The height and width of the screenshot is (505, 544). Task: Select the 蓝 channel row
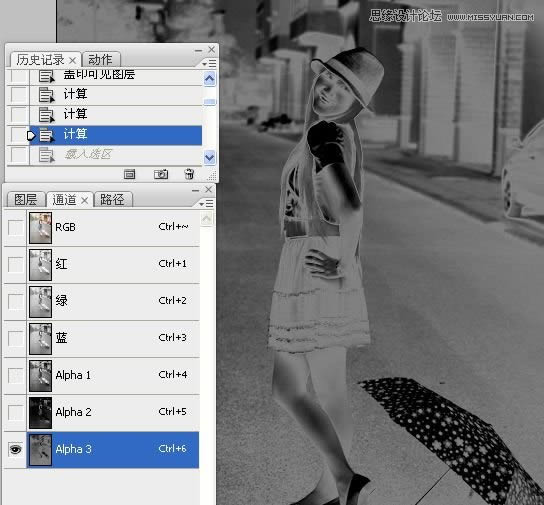102,339
